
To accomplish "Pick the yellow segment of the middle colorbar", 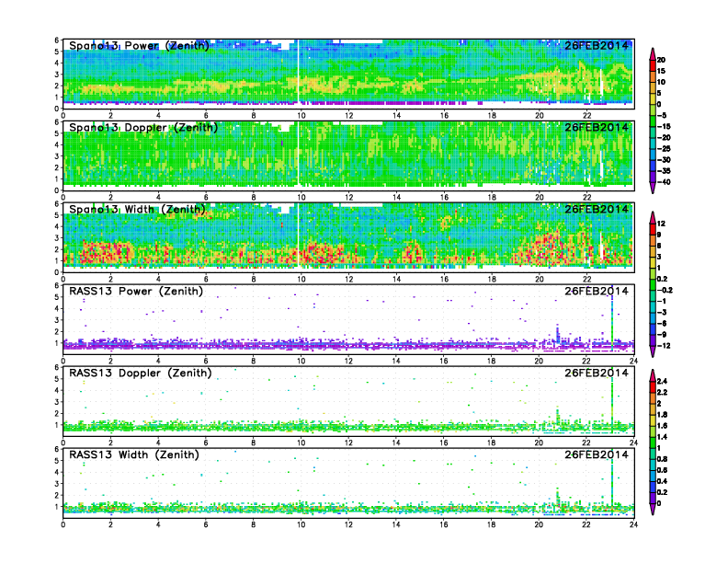I will click(653, 262).
